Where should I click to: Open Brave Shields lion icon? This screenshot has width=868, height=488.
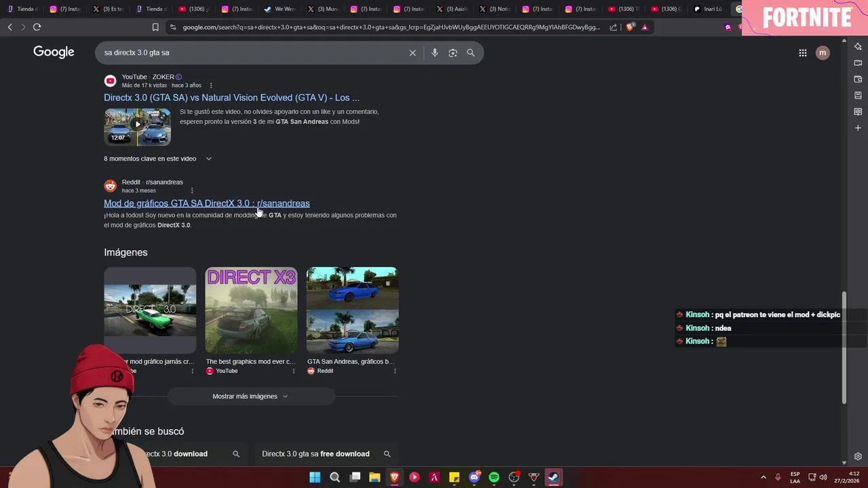[630, 27]
